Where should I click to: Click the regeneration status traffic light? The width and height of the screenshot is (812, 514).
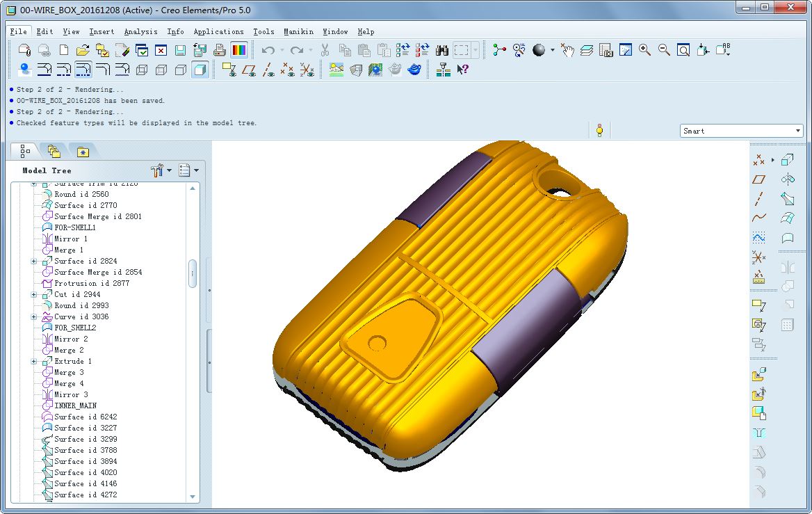(600, 130)
